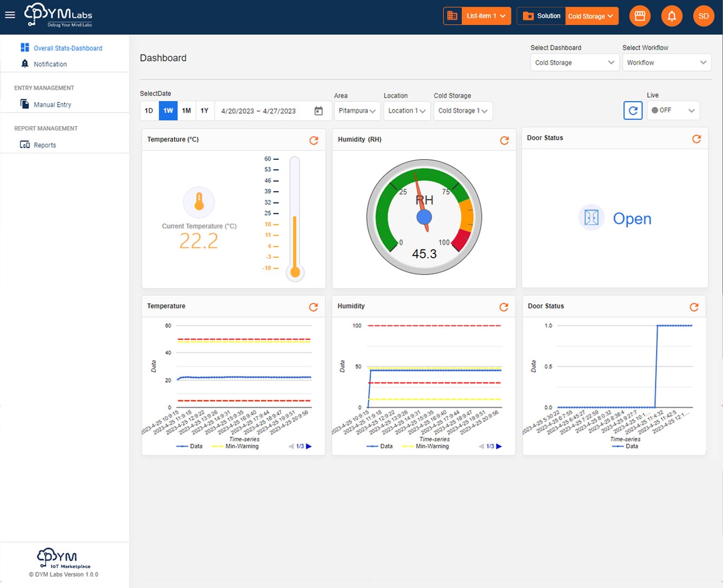Go to previous legend page in Humidity chart
This screenshot has width=723, height=588.
[x=481, y=446]
